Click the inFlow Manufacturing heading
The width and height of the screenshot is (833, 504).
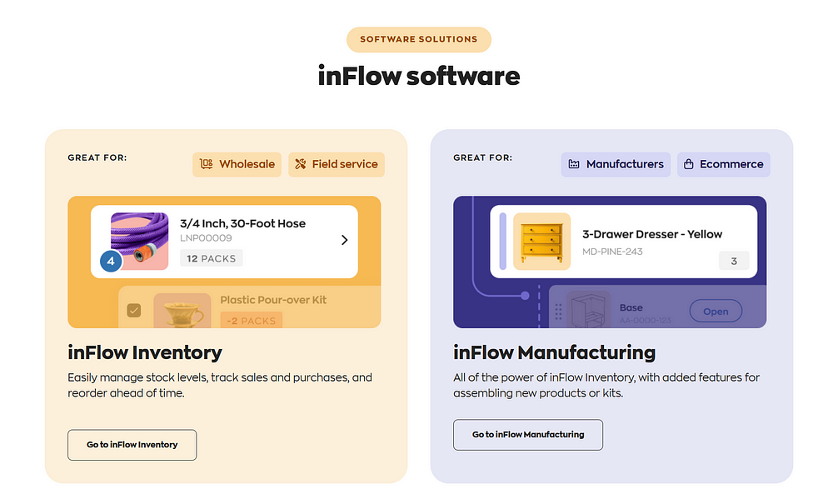pos(555,352)
